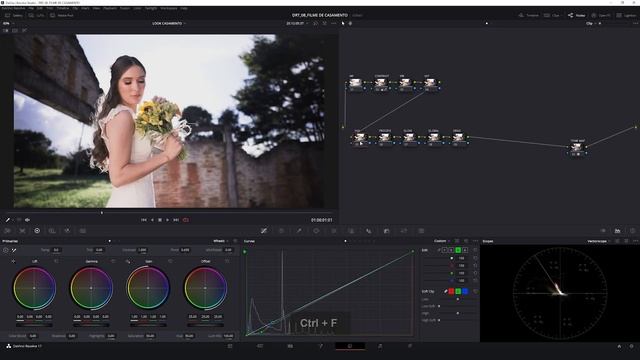Open the Motion Effects palette
The height and width of the screenshot is (360, 640).
pyautogui.click(x=82, y=231)
